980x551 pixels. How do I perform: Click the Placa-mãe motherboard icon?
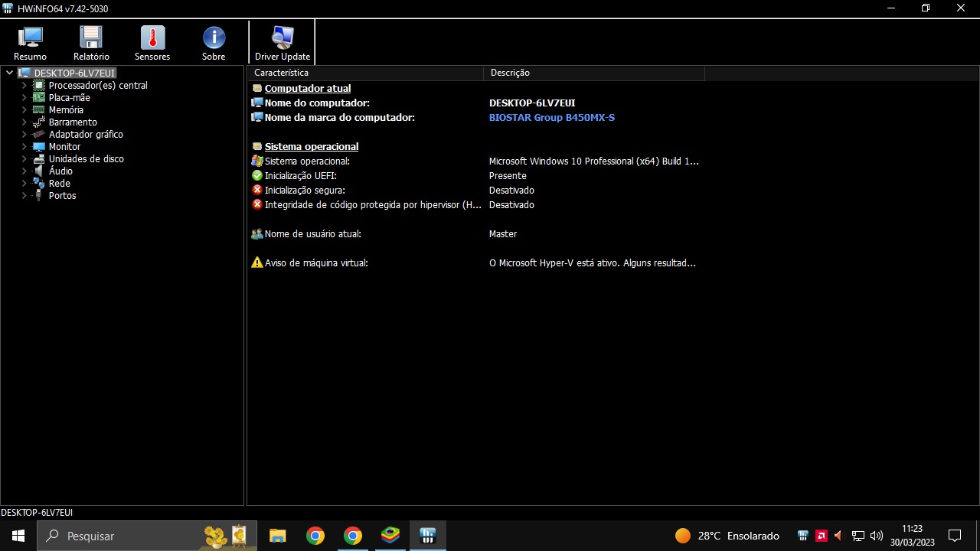[39, 98]
